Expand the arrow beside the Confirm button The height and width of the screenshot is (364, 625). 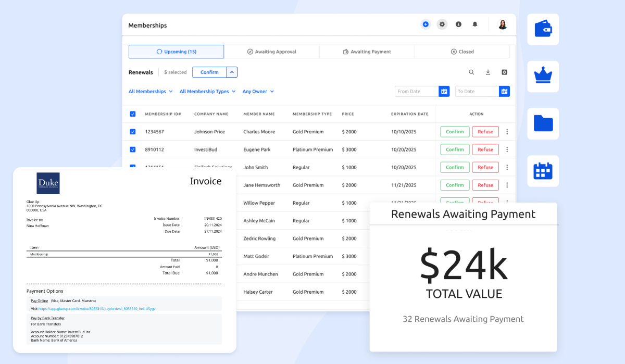233,72
